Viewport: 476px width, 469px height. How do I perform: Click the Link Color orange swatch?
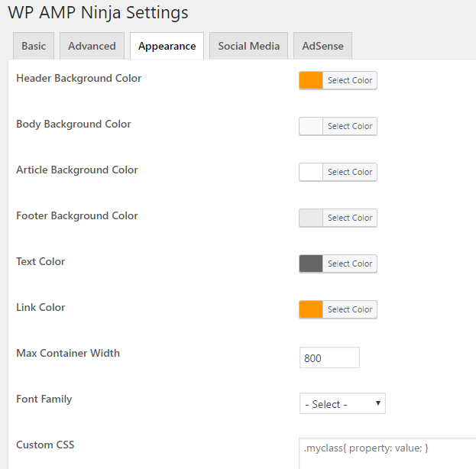click(x=311, y=309)
